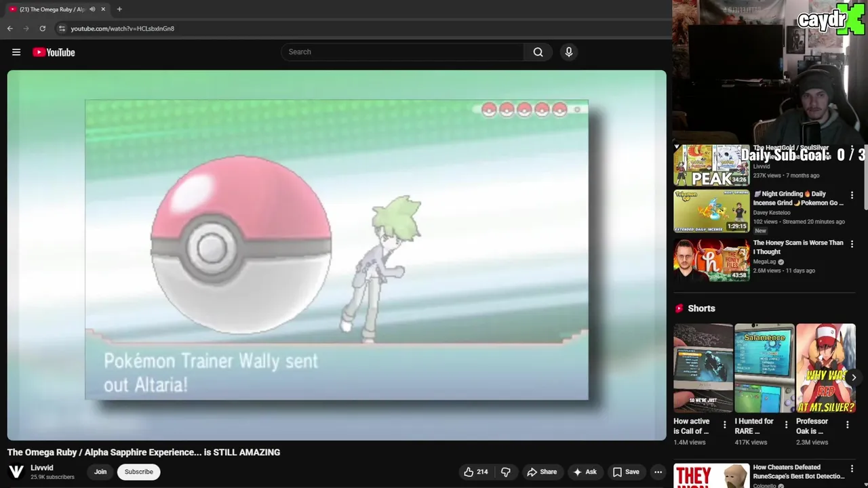Close the Omega Ruby browser tab
Viewport: 868px width, 488px height.
[103, 9]
